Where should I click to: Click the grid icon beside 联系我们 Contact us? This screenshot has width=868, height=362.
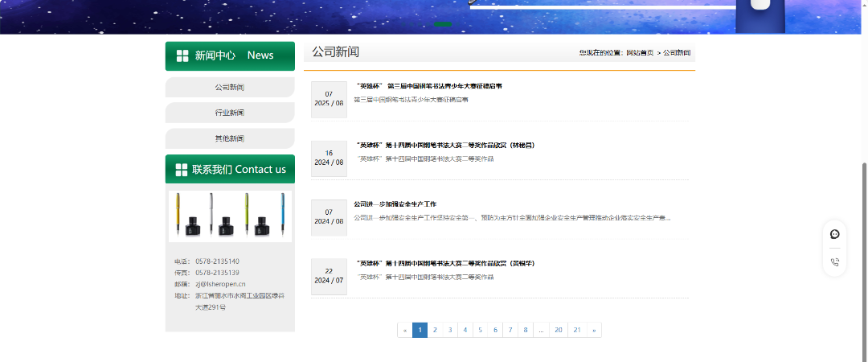(181, 170)
